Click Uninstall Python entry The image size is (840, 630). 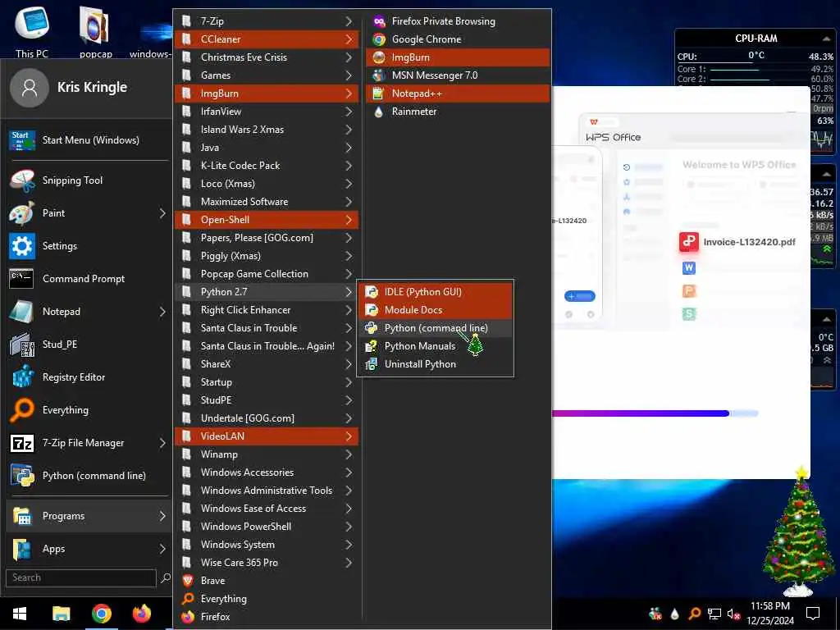click(436, 364)
